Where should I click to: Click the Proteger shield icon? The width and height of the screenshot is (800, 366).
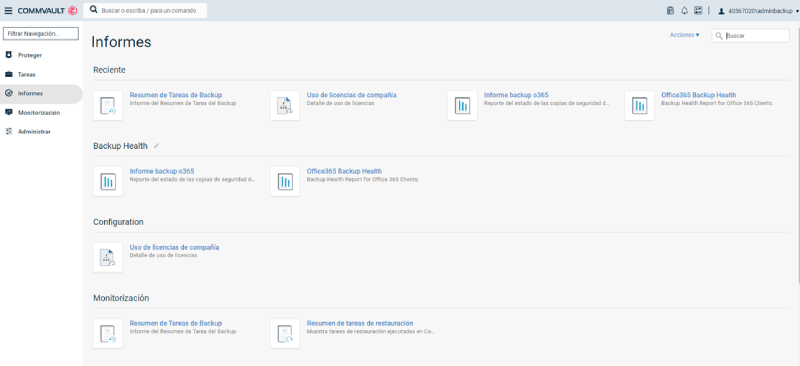tap(9, 55)
